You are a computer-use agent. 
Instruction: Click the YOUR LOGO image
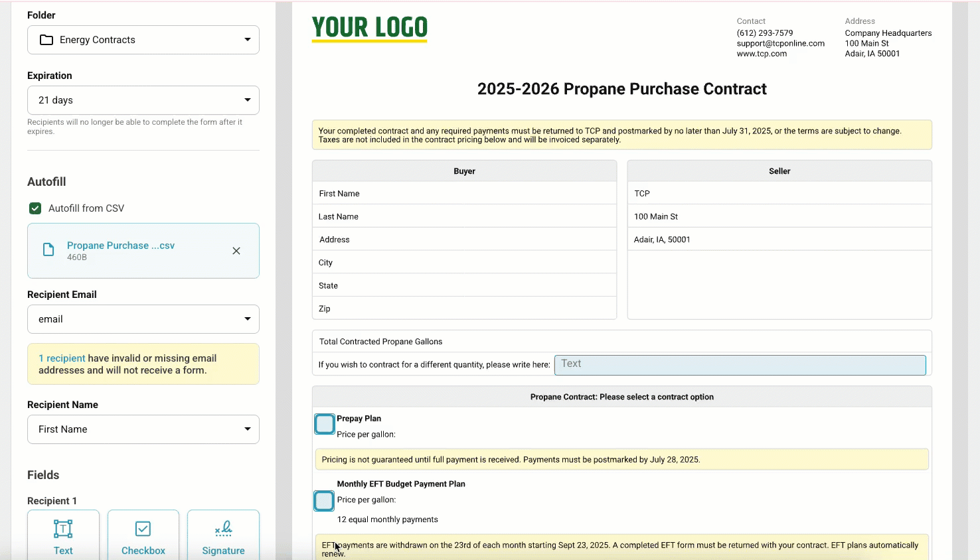pyautogui.click(x=370, y=29)
